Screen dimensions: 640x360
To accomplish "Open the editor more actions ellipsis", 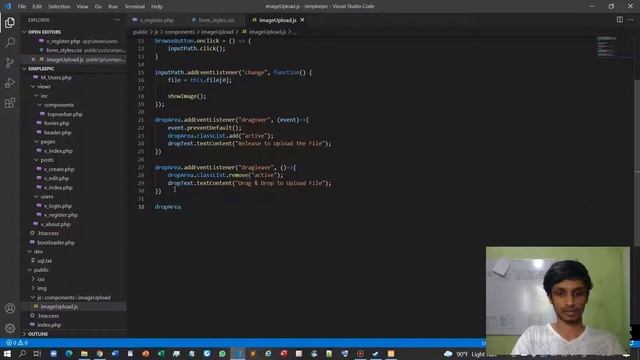I will tap(631, 20).
